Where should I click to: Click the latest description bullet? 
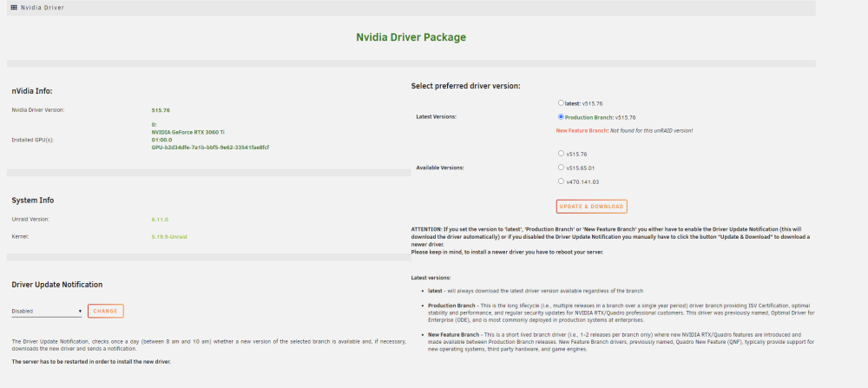click(536, 291)
